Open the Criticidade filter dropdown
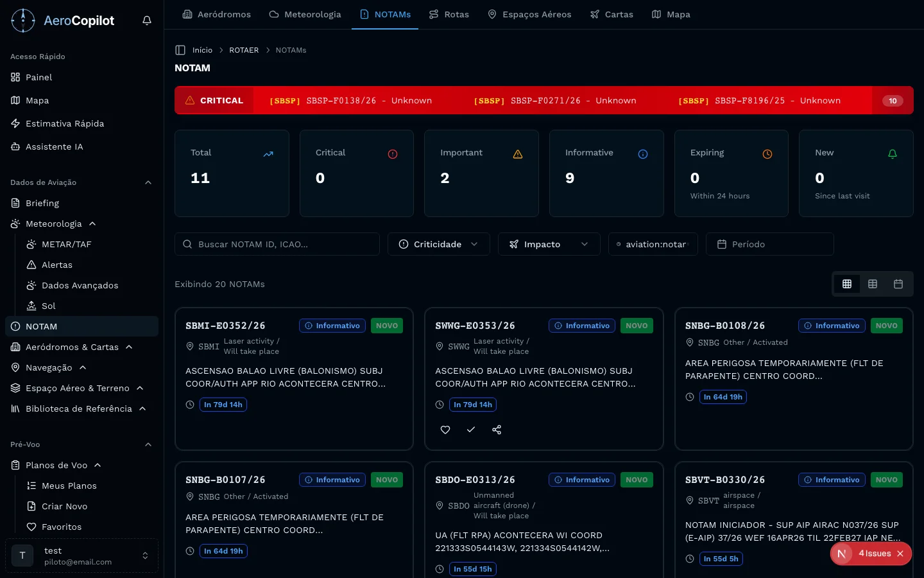Viewport: 924px width, 578px height. click(x=438, y=244)
